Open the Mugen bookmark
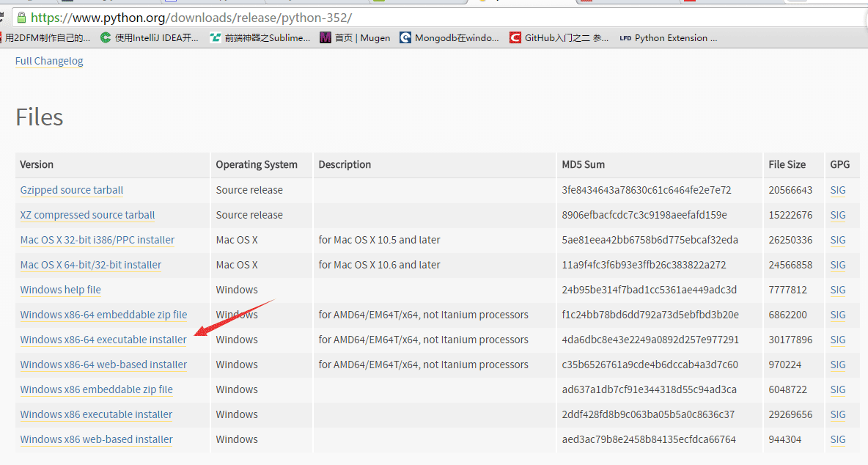Image resolution: width=868 pixels, height=465 pixels. pyautogui.click(x=355, y=37)
